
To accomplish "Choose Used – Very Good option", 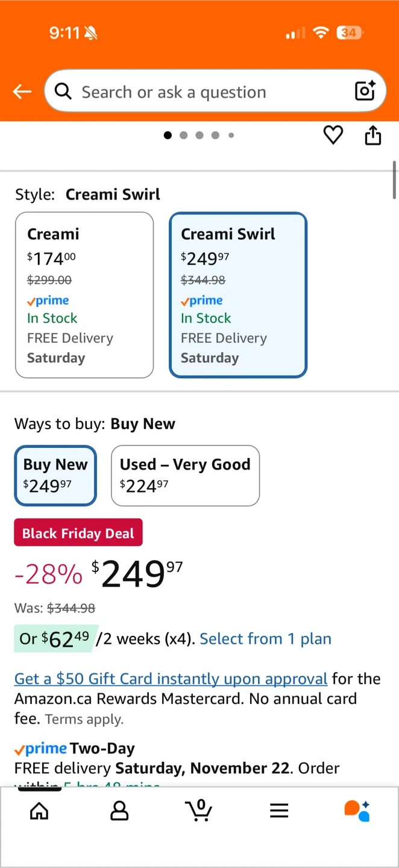I will 185,475.
